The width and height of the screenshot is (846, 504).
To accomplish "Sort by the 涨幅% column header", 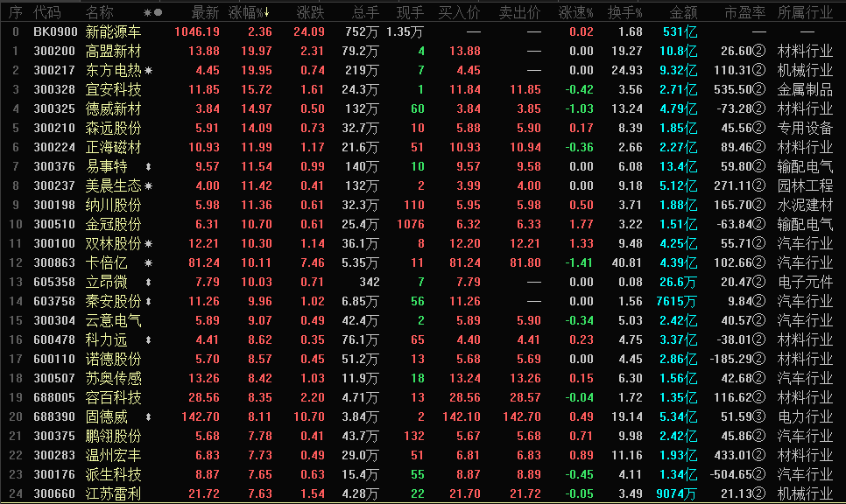I will pos(249,12).
